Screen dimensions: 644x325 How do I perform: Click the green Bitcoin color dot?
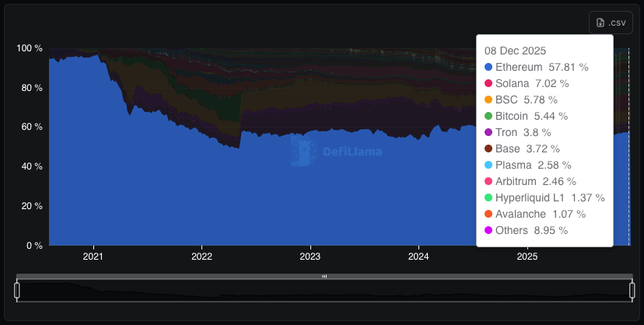pyautogui.click(x=488, y=116)
